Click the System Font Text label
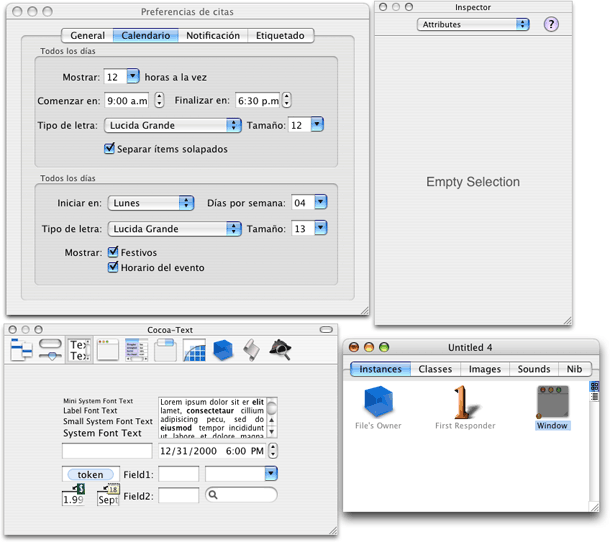 click(102, 433)
